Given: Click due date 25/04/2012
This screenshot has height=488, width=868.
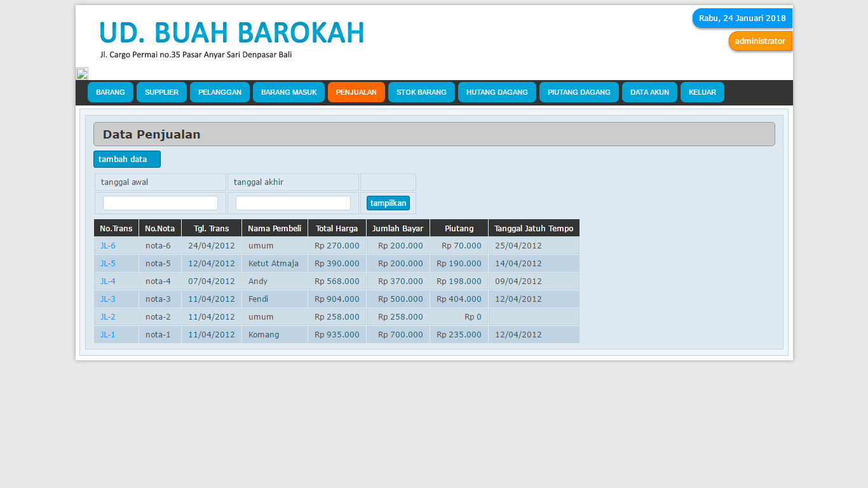Looking at the screenshot, I should point(519,246).
